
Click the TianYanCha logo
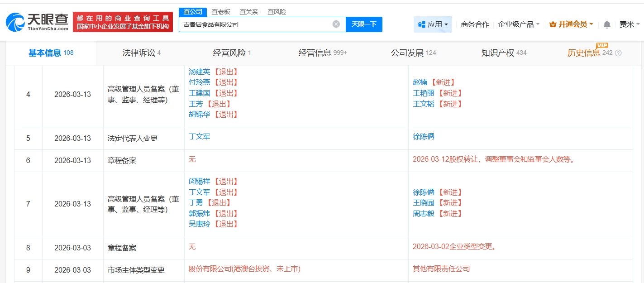[37, 22]
